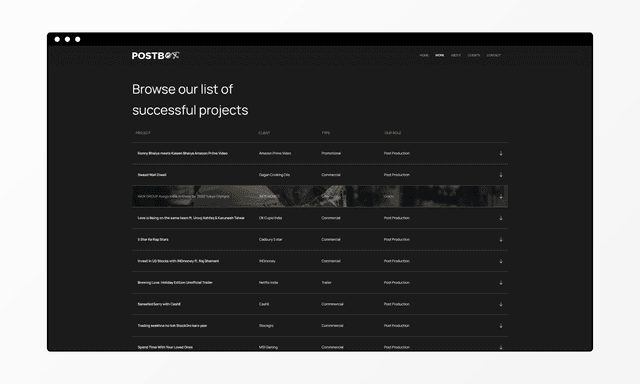The width and height of the screenshot is (640, 384).
Task: Expand the Gagan Cooking Oils row arrow
Action: pyautogui.click(x=501, y=175)
